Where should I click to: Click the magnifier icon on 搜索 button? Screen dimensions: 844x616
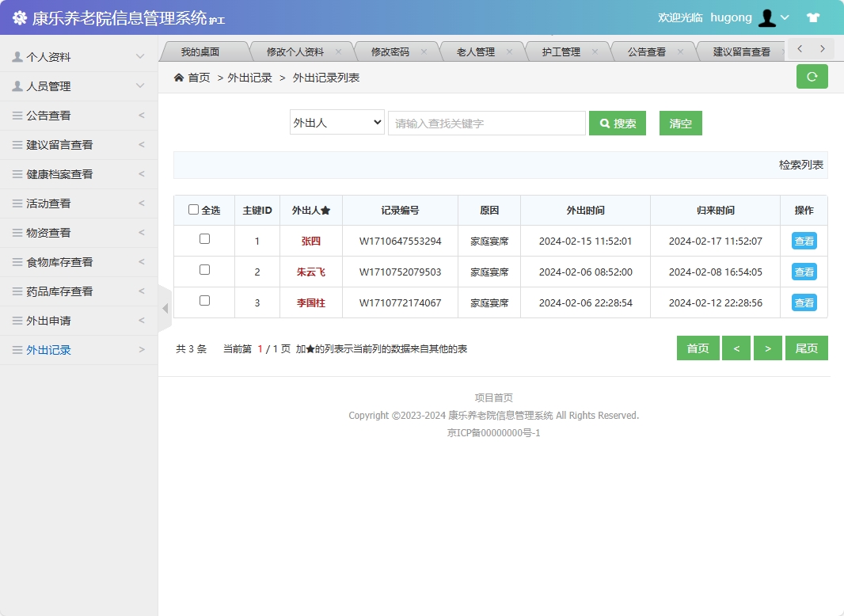pyautogui.click(x=603, y=123)
